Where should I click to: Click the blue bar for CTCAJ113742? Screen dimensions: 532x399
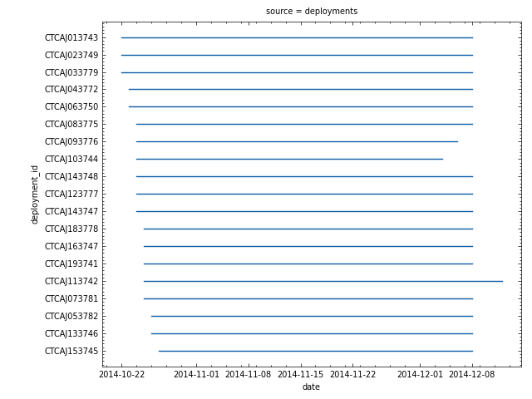323,281
